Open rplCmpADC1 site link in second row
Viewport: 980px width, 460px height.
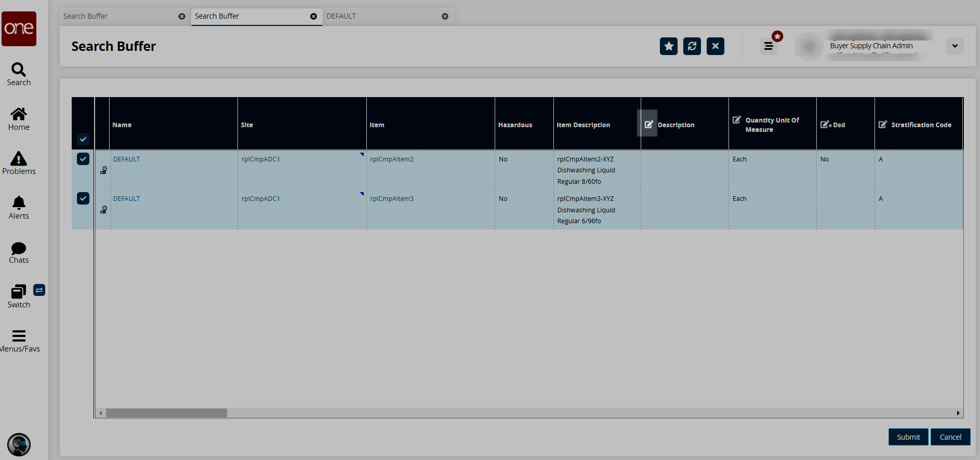point(261,199)
